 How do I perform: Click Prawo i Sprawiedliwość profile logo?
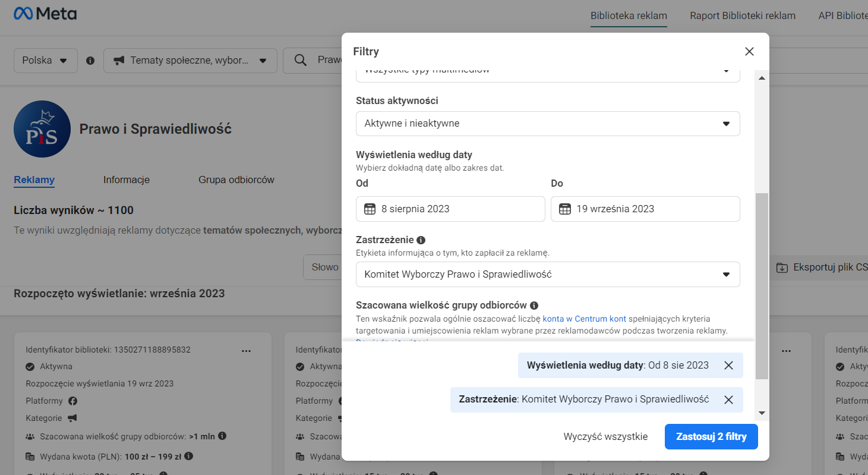pos(42,129)
